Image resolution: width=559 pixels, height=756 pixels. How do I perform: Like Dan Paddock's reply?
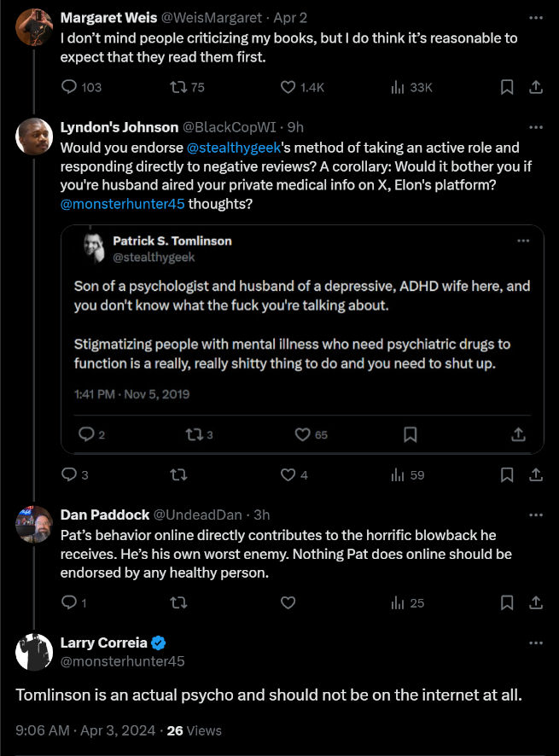(288, 602)
